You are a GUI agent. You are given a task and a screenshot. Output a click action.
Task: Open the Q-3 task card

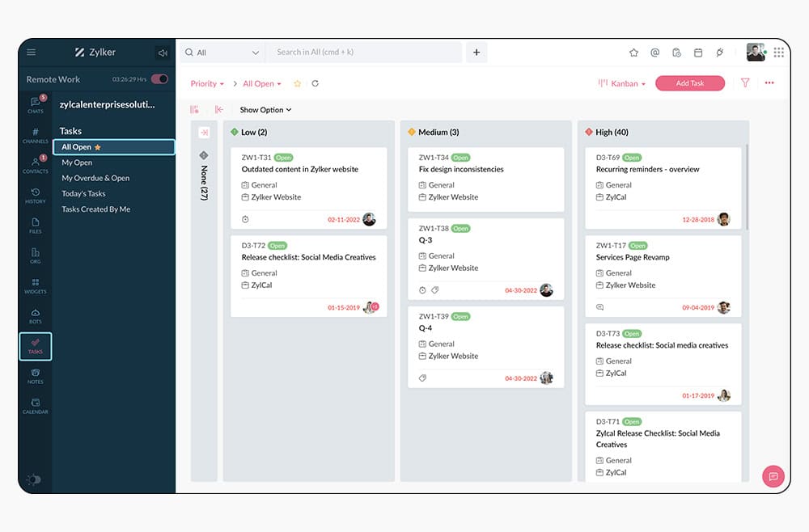click(x=485, y=259)
